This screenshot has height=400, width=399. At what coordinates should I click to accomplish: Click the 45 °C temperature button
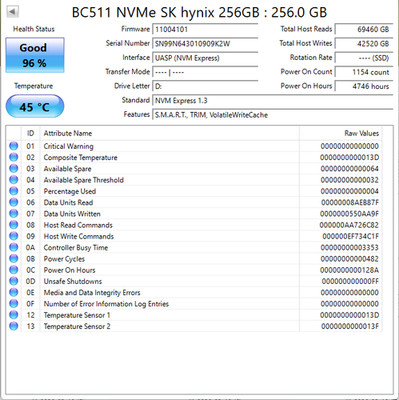[35, 107]
